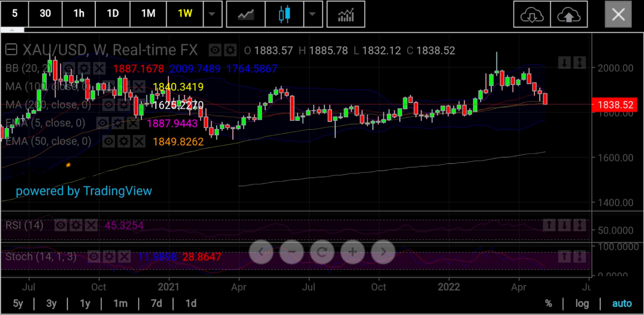
Task: Choose the candlestick chart style icon
Action: 284,14
